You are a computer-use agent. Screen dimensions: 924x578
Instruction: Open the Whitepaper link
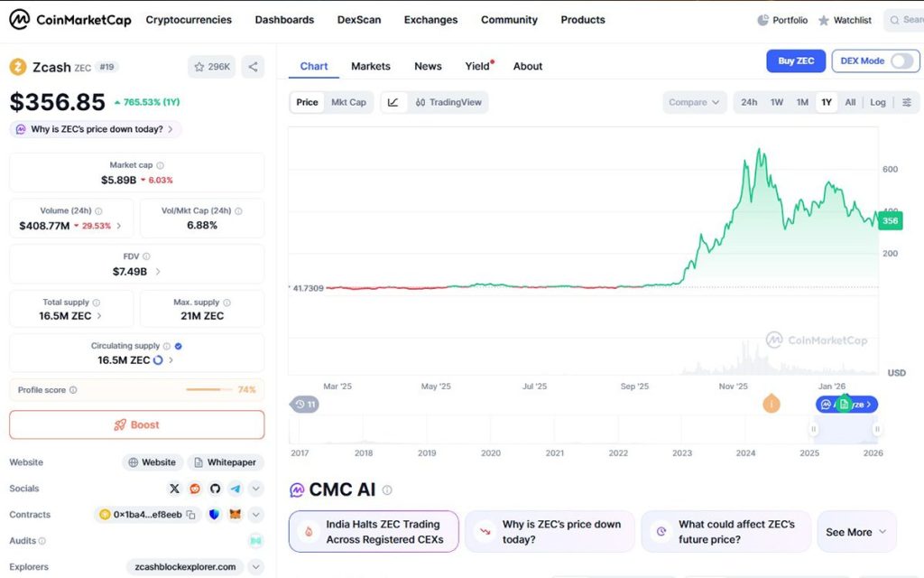tap(226, 462)
